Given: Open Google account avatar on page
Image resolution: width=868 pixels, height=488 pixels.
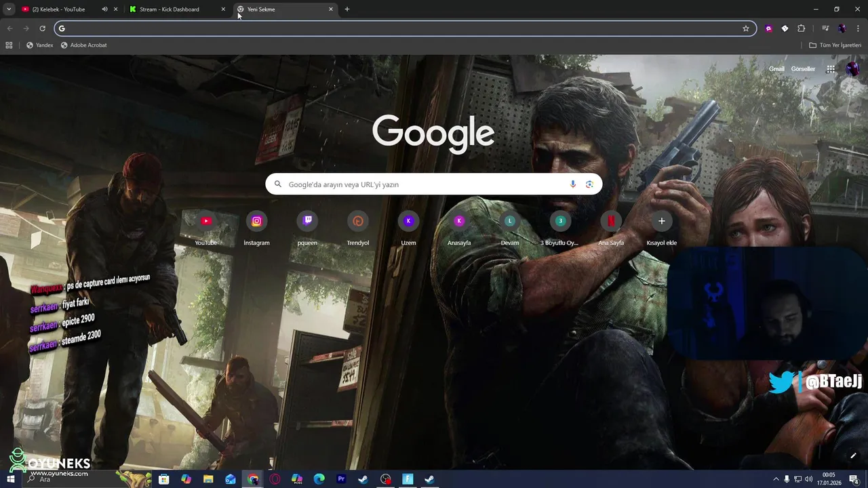Looking at the screenshot, I should [x=852, y=69].
